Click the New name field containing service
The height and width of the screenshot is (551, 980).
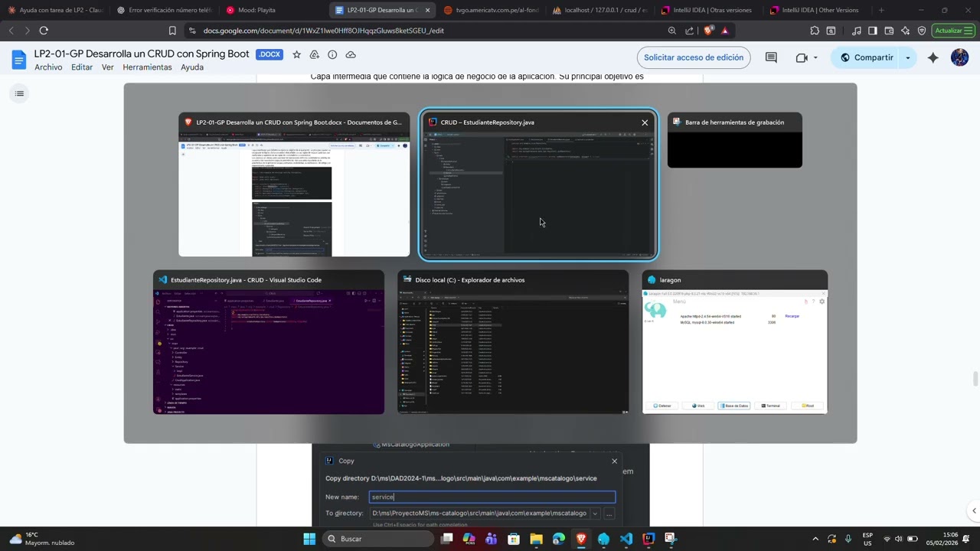click(x=492, y=497)
